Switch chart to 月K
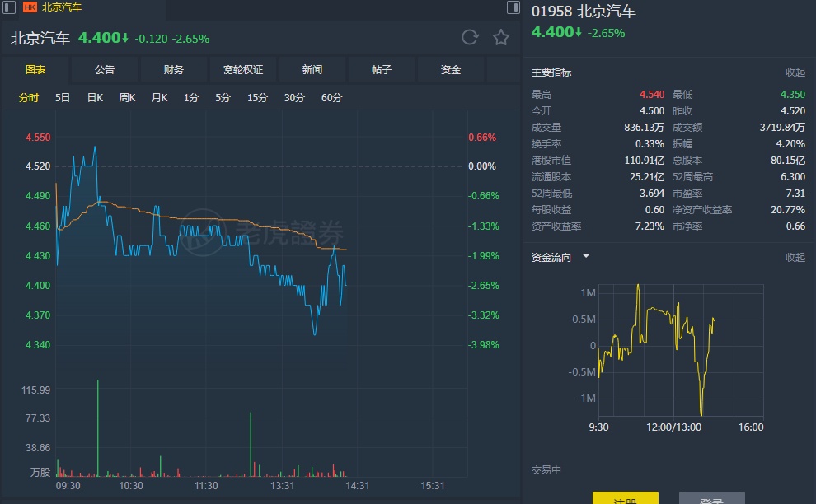The width and height of the screenshot is (816, 504). click(x=159, y=98)
